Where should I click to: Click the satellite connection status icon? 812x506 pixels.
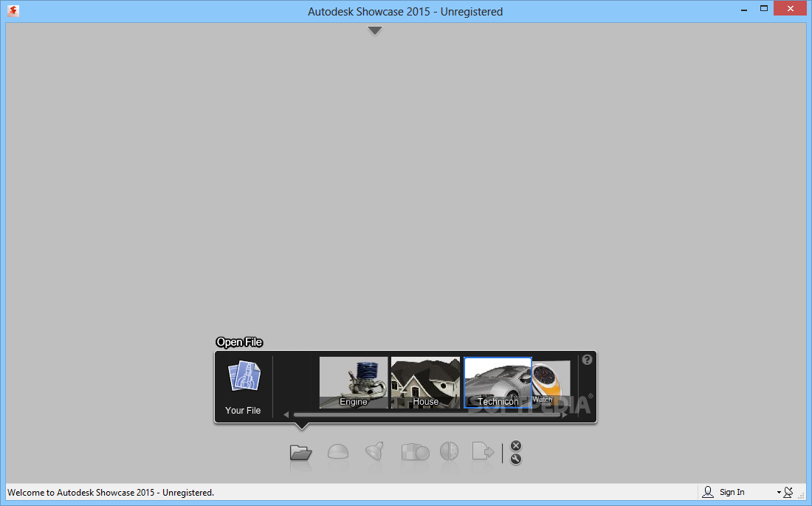coord(788,492)
